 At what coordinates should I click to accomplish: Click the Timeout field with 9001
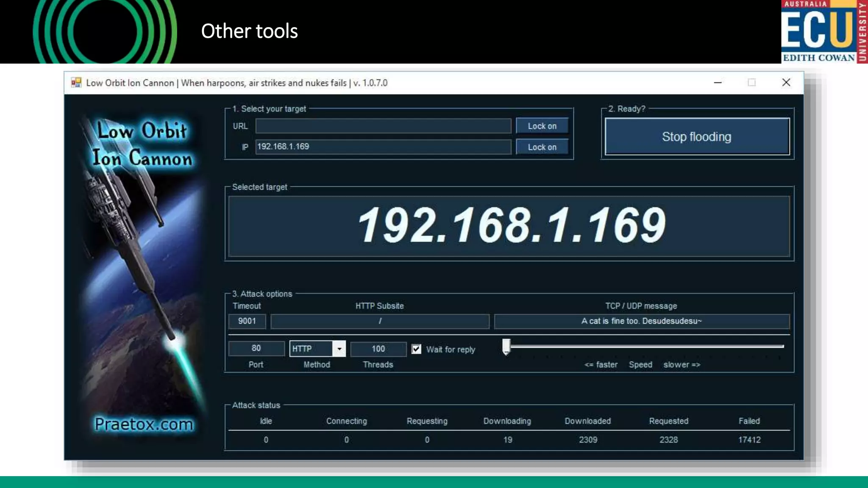click(247, 322)
